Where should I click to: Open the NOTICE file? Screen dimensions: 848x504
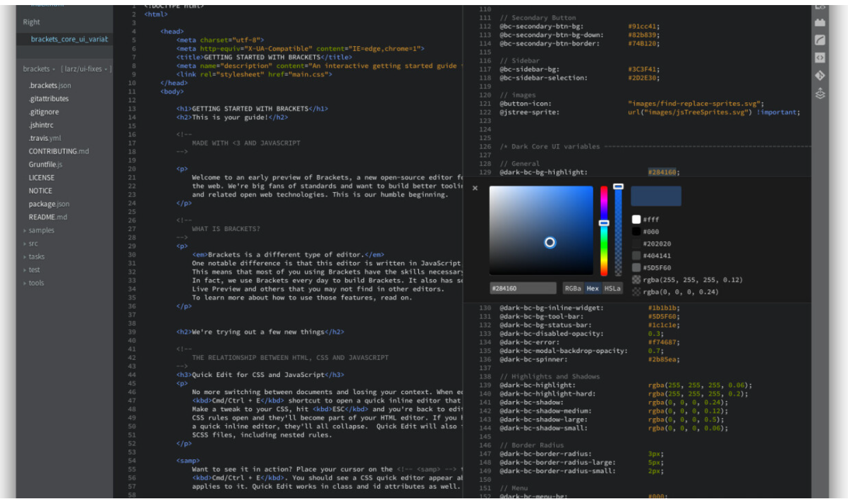coord(40,191)
